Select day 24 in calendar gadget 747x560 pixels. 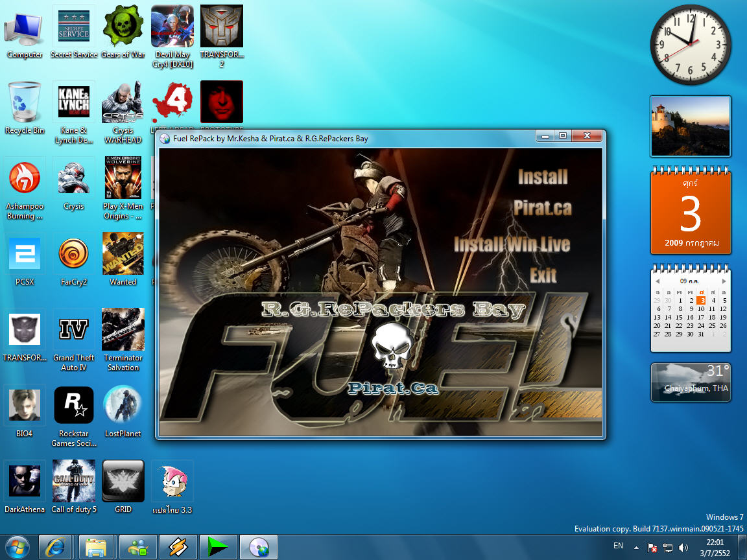(x=701, y=326)
